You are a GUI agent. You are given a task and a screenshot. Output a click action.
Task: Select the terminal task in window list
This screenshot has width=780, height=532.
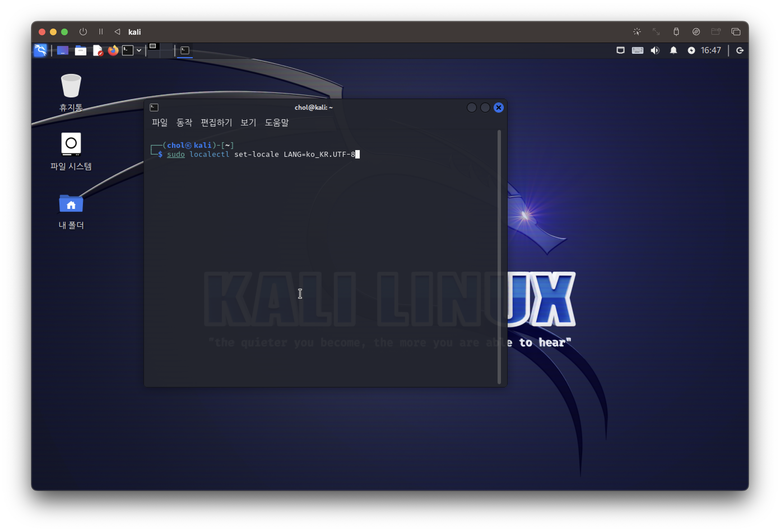[x=185, y=51]
